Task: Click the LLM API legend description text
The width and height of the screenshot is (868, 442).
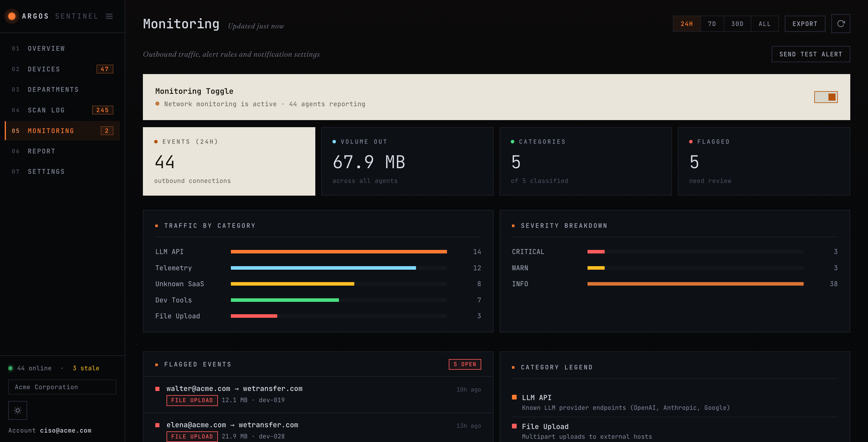Action: click(x=626, y=408)
